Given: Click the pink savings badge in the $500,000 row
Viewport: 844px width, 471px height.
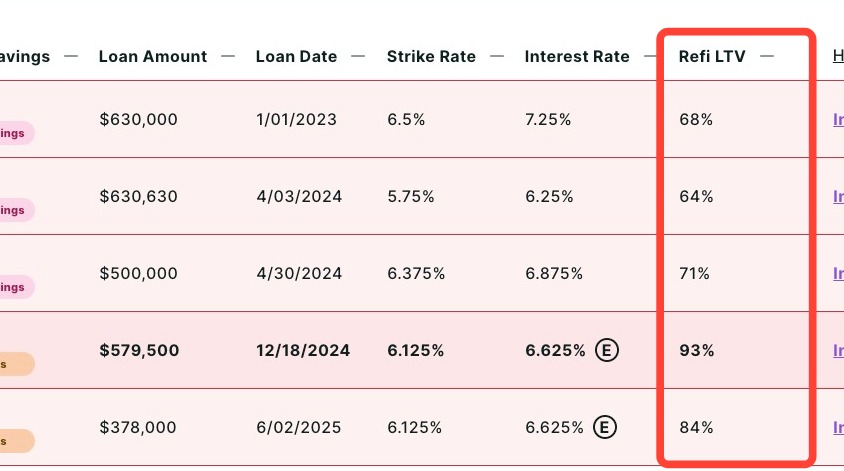Looking at the screenshot, I should [16, 287].
